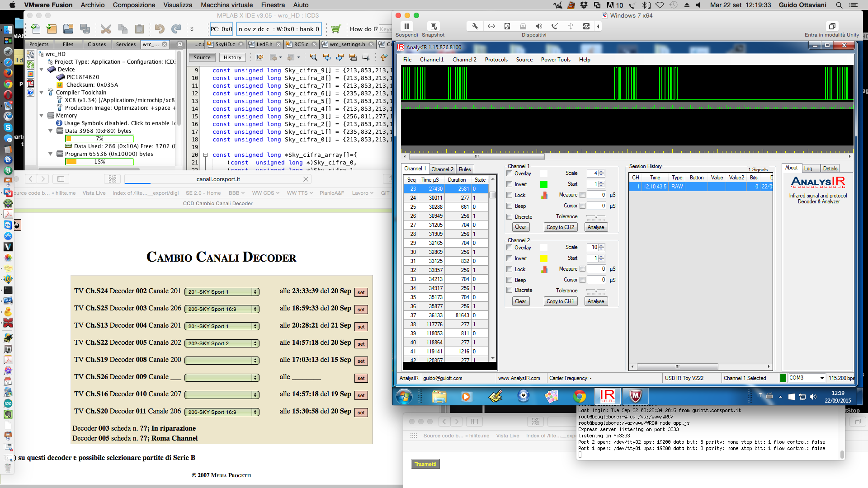The height and width of the screenshot is (488, 868).
Task: Take a VM Snapshot
Action: 434,27
